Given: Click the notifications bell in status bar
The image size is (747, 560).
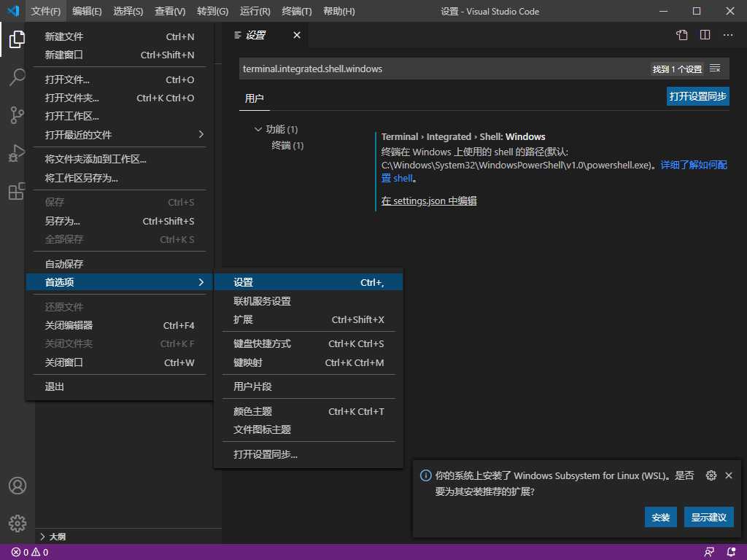Looking at the screenshot, I should [x=731, y=553].
